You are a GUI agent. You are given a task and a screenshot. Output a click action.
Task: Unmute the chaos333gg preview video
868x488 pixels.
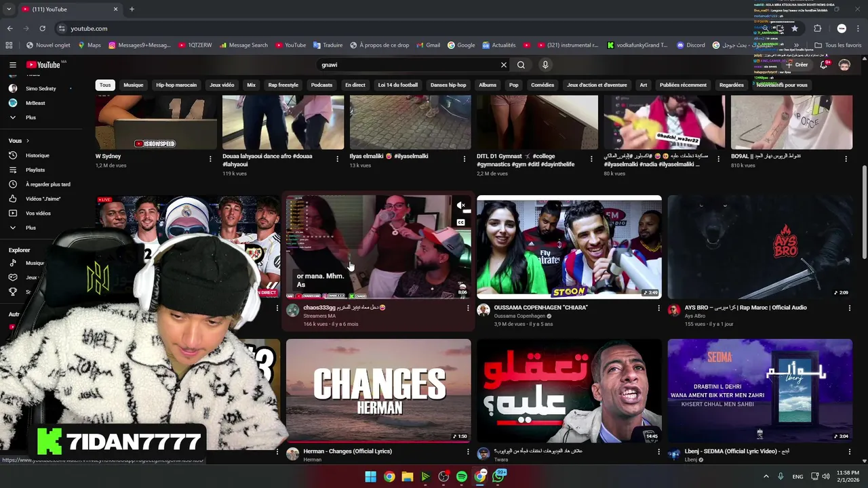click(x=461, y=205)
